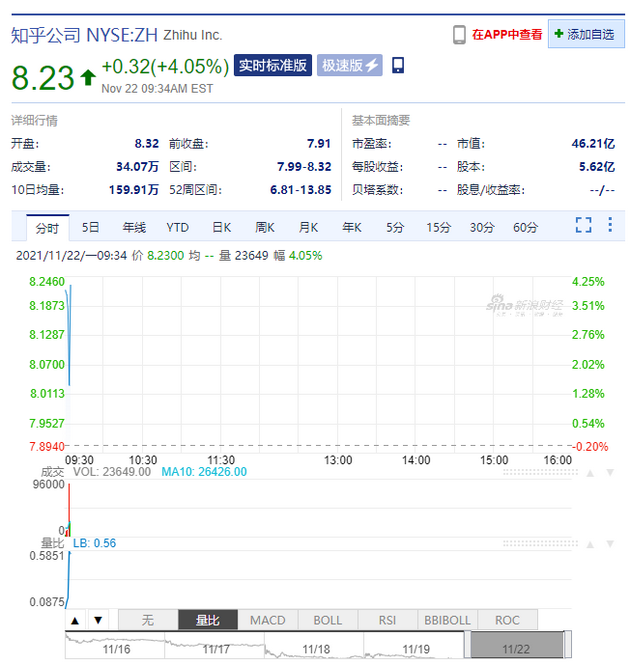Screen dimensions: 630x665
Task: Click the 10日均量 value 159.91万
Action: (x=134, y=190)
